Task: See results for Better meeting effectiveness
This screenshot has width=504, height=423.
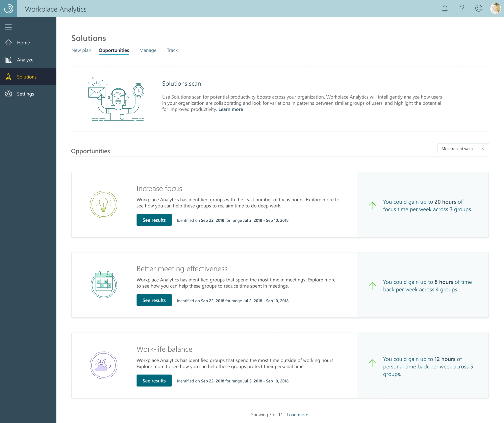Action: click(x=154, y=300)
